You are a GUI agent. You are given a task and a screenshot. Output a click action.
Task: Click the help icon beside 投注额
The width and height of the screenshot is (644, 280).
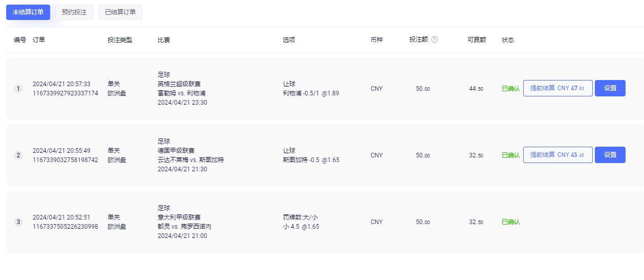(435, 39)
